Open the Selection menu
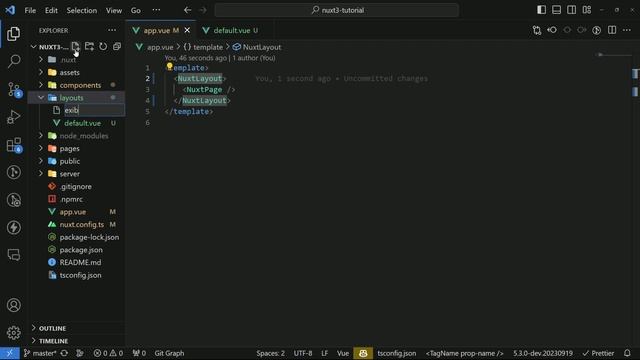Screen dimensions: 640x360 (82, 10)
